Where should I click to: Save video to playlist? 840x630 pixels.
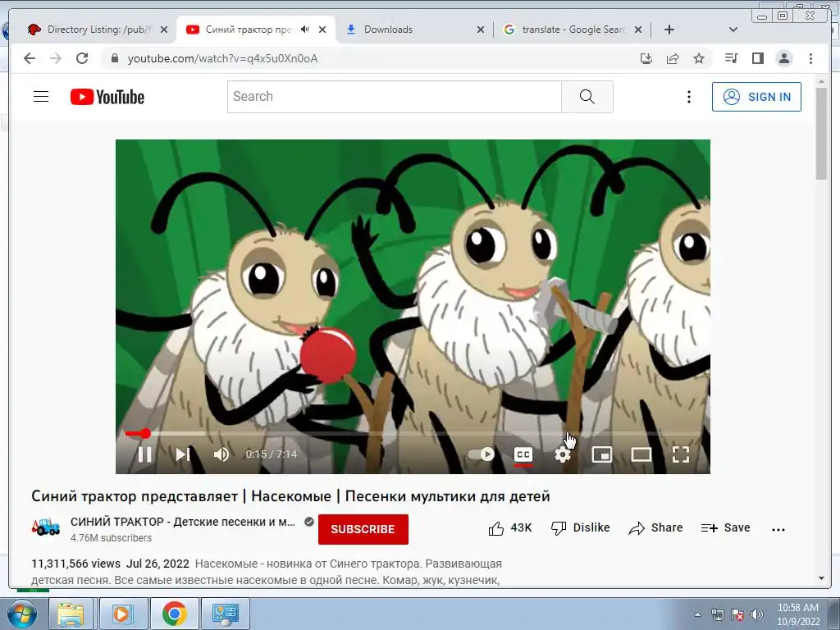[x=725, y=528]
